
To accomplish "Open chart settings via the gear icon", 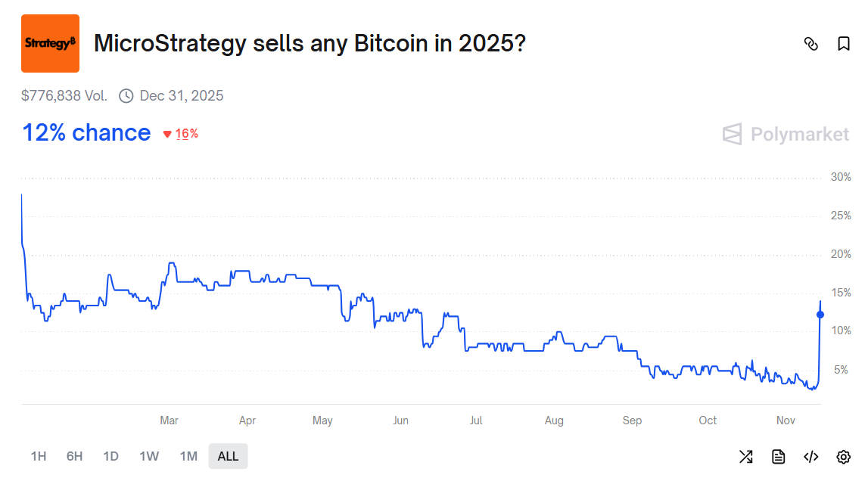I will coord(843,457).
